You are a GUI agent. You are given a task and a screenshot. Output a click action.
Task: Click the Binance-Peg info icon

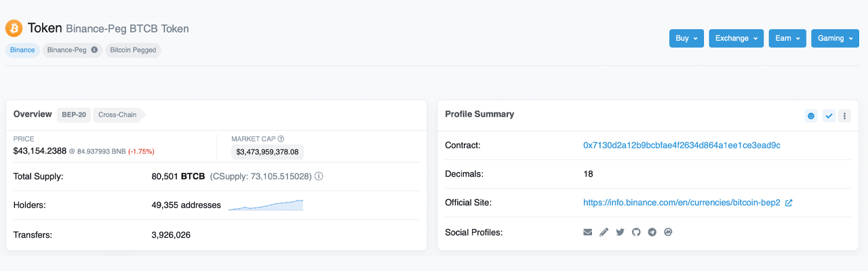pos(94,50)
